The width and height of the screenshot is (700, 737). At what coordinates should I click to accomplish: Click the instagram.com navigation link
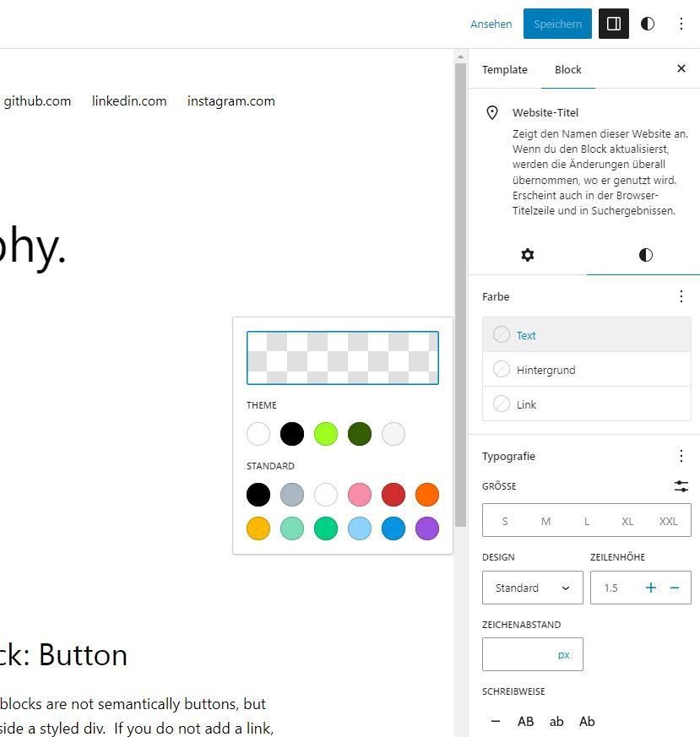231,101
